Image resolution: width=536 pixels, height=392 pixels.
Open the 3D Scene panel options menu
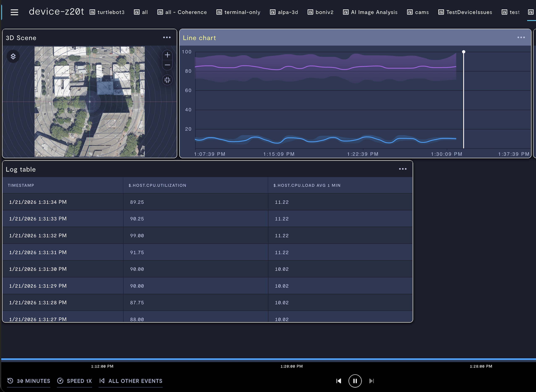[167, 38]
